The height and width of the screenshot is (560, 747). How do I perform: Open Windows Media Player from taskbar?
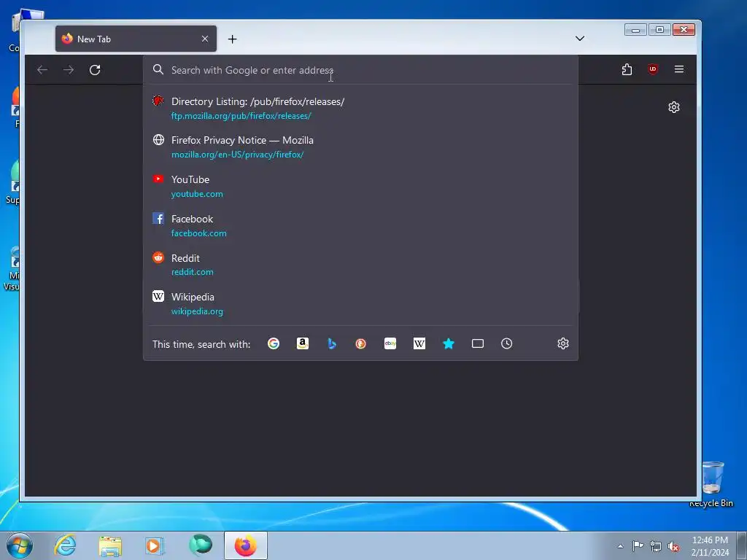tap(155, 545)
